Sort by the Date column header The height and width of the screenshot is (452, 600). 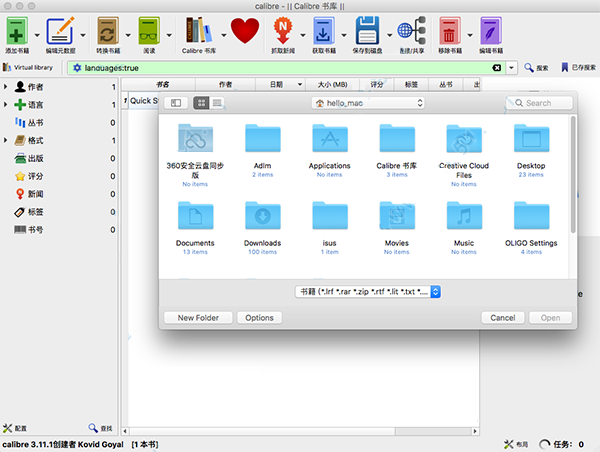pyautogui.click(x=280, y=84)
